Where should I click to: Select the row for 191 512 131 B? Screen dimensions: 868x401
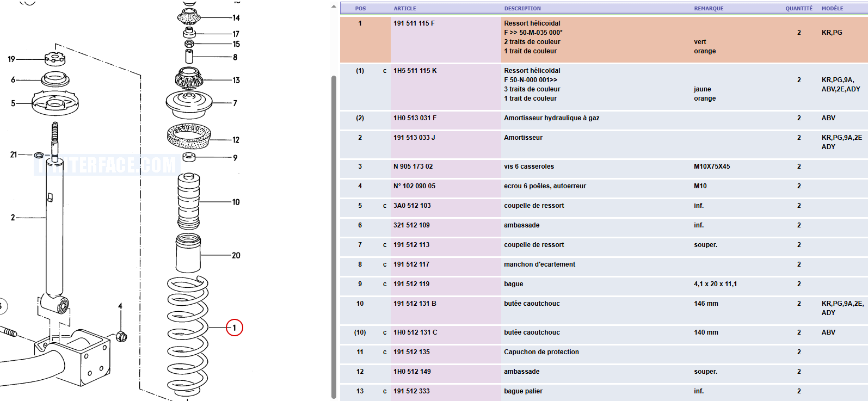[x=415, y=304]
